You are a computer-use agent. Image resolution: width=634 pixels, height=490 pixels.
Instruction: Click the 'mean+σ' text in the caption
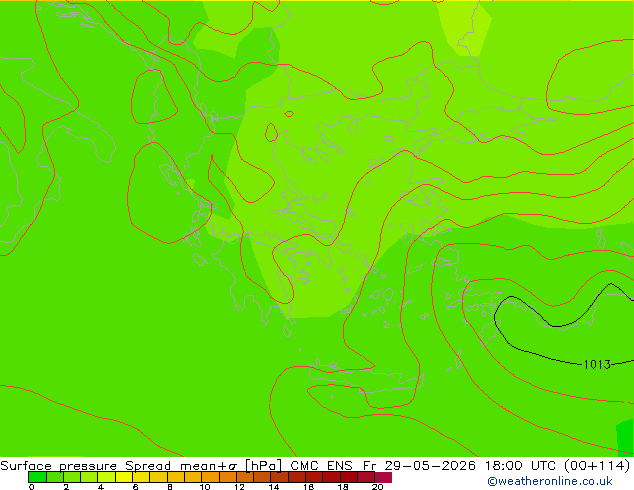209,466
